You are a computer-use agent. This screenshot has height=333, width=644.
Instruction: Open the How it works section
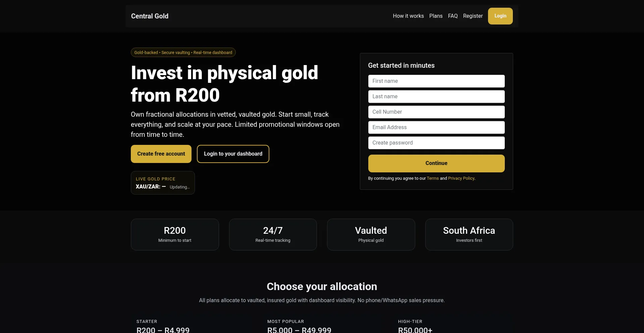(x=408, y=16)
